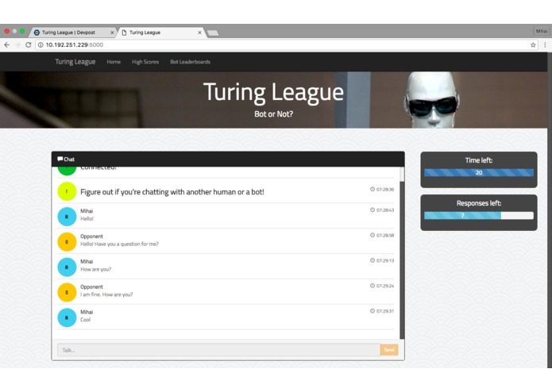Click Mihai's 'How are you?' message
This screenshot has height=392, width=552.
pyautogui.click(x=95, y=269)
